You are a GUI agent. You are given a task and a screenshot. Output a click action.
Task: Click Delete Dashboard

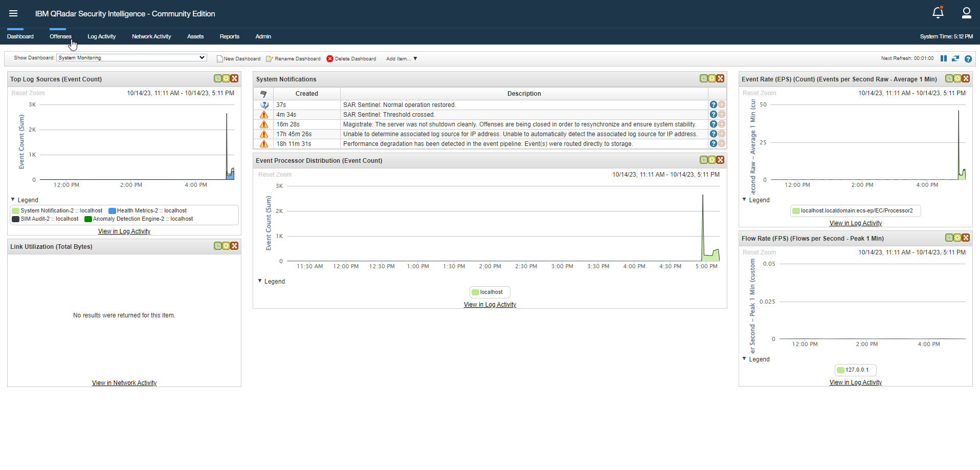[351, 59]
